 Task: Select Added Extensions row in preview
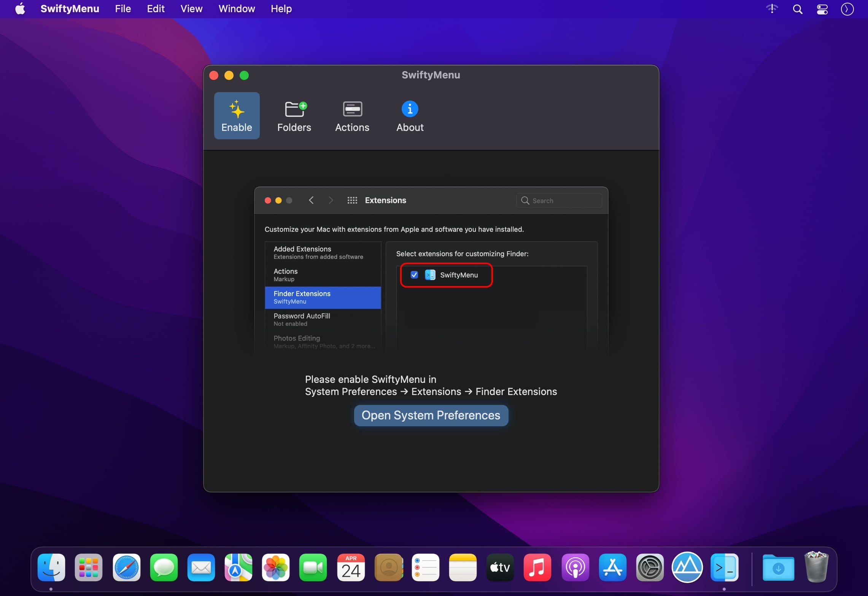click(323, 253)
